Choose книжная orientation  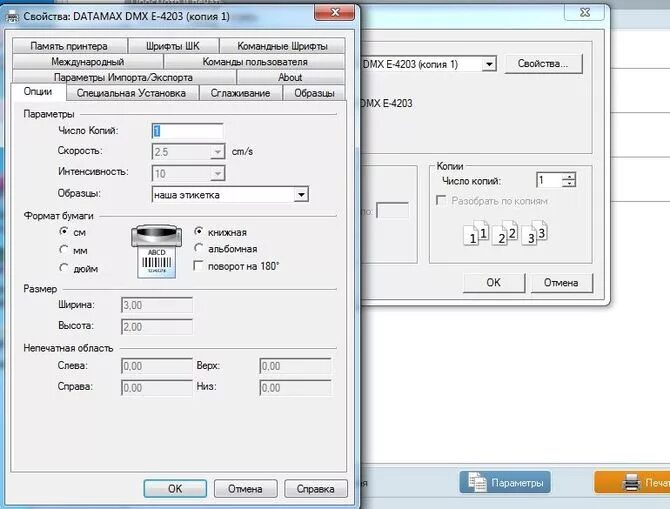tap(198, 231)
